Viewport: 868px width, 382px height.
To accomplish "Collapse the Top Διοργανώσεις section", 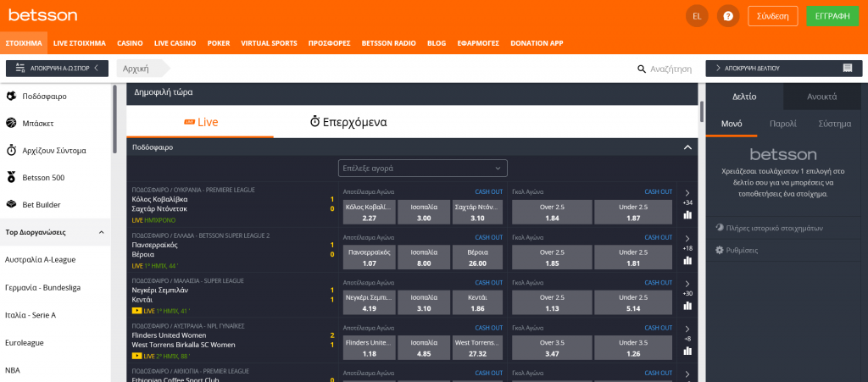I will pos(102,232).
